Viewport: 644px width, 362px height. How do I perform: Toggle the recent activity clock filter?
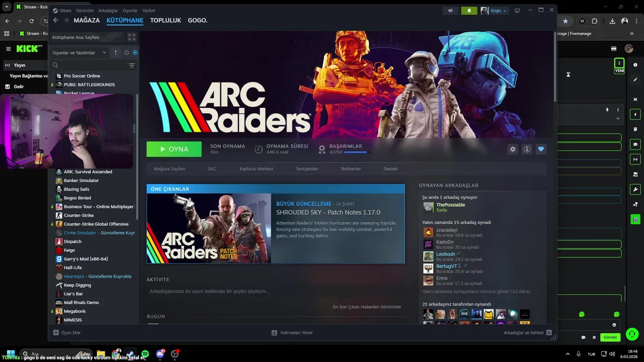[x=126, y=53]
